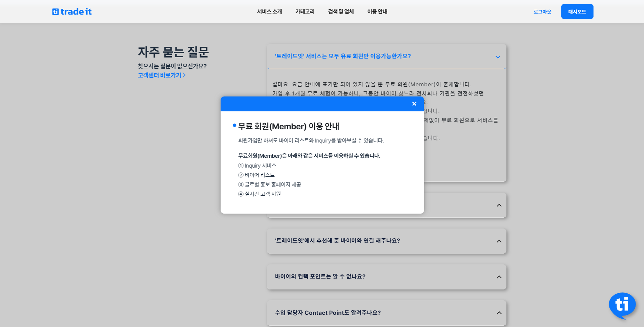Click the 로그아웃 link
Image resolution: width=644 pixels, height=327 pixels.
542,12
